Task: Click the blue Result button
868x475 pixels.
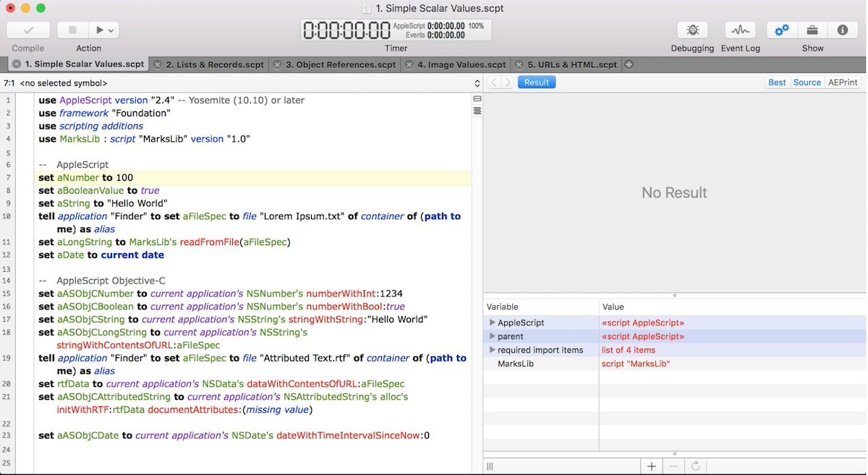Action: coord(536,82)
